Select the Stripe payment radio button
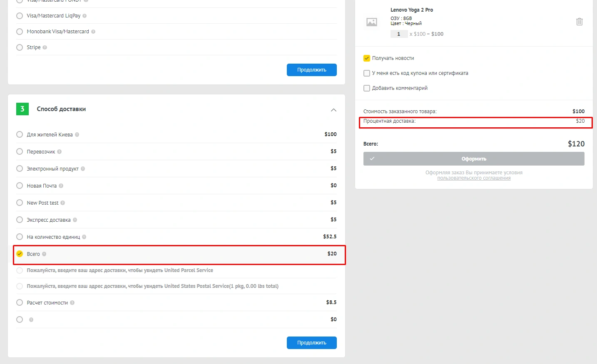 (20, 47)
